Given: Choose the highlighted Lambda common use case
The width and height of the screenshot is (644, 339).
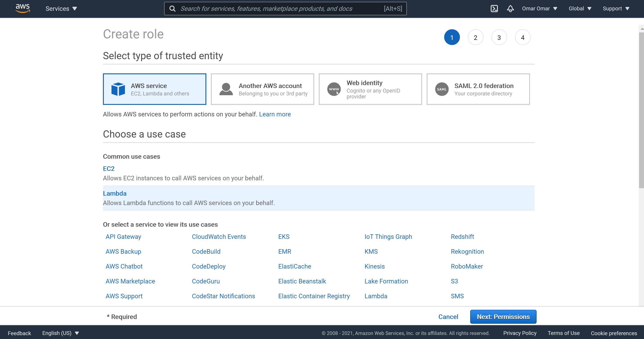Looking at the screenshot, I should point(319,198).
